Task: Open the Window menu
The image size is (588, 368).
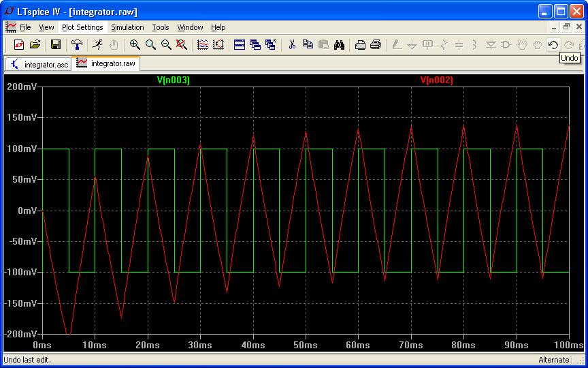Action: point(190,27)
